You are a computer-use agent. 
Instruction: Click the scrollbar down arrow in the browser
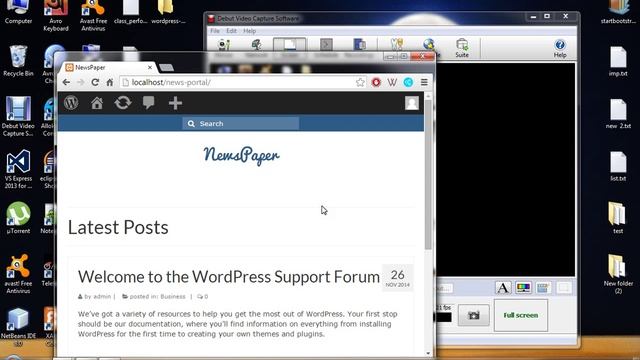pos(428,353)
